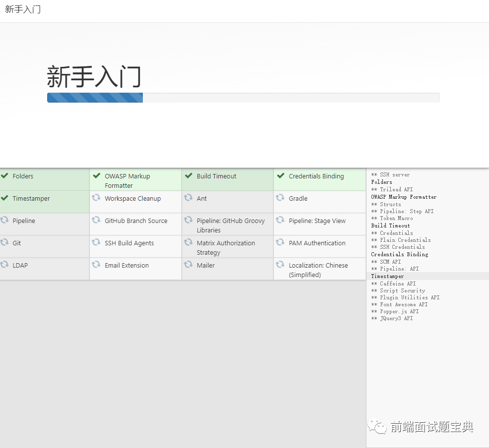Click the spinner icon beside Matrix Authorization Strategy
This screenshot has height=448, width=489.
pos(188,242)
